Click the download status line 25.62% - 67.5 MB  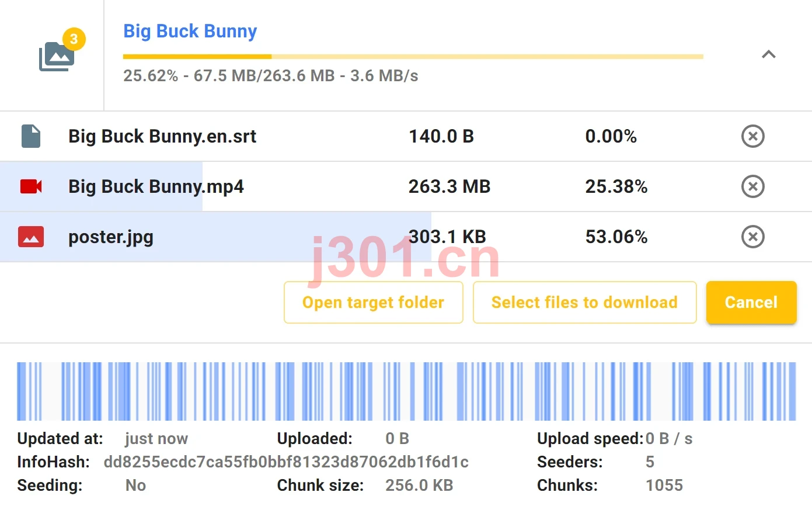(271, 76)
